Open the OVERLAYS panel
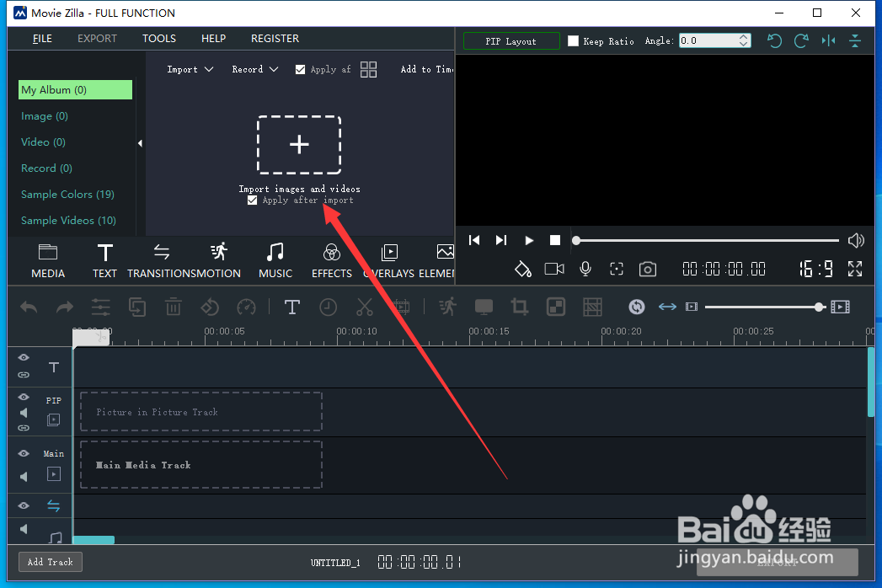882x588 pixels. pyautogui.click(x=388, y=261)
